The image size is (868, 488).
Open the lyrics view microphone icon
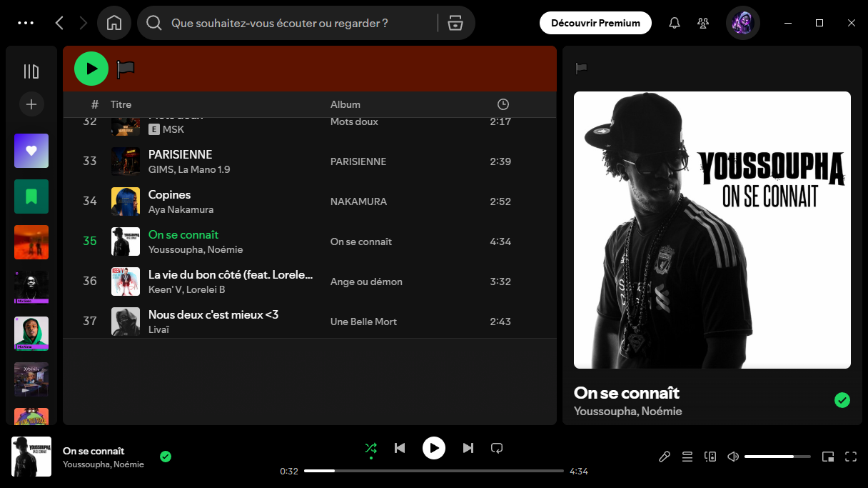665,456
